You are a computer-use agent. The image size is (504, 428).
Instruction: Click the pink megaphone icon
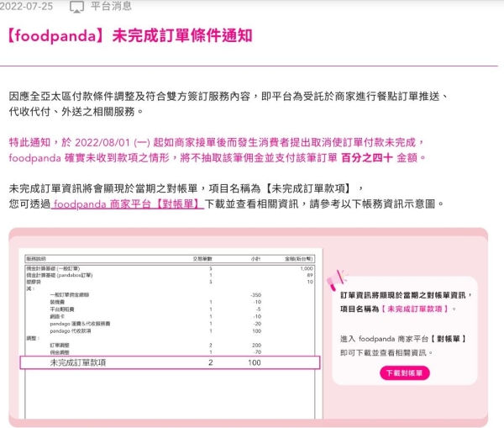click(337, 277)
